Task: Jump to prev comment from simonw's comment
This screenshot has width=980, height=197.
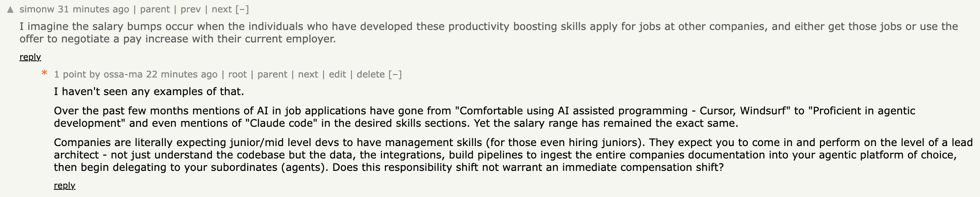Action: click(191, 9)
